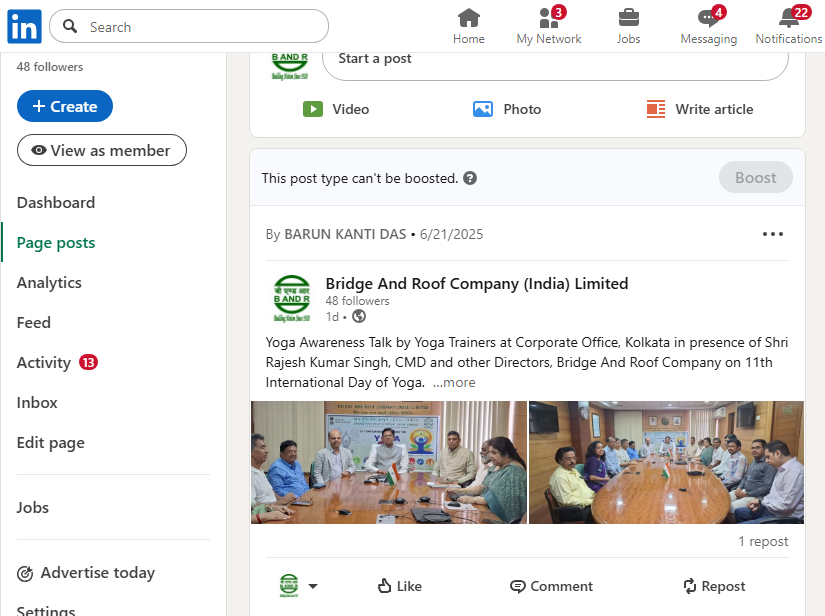
Task: Open Jobs in left sidebar
Action: (32, 508)
